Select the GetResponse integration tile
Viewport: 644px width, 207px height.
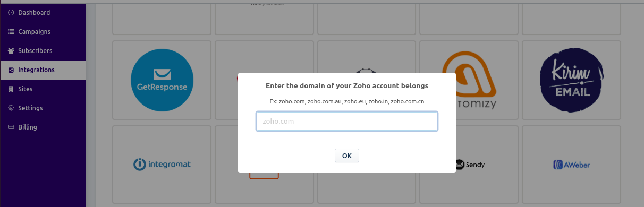162,81
